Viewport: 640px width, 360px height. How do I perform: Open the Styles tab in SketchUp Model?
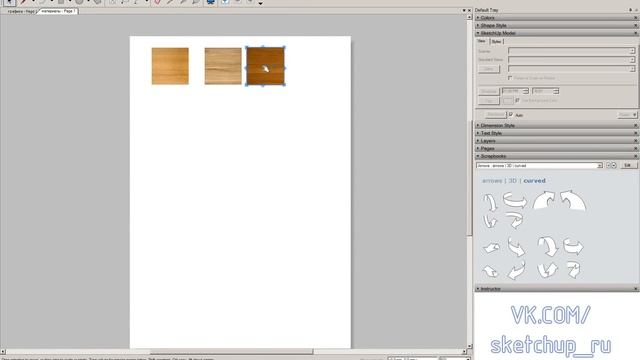pos(496,42)
